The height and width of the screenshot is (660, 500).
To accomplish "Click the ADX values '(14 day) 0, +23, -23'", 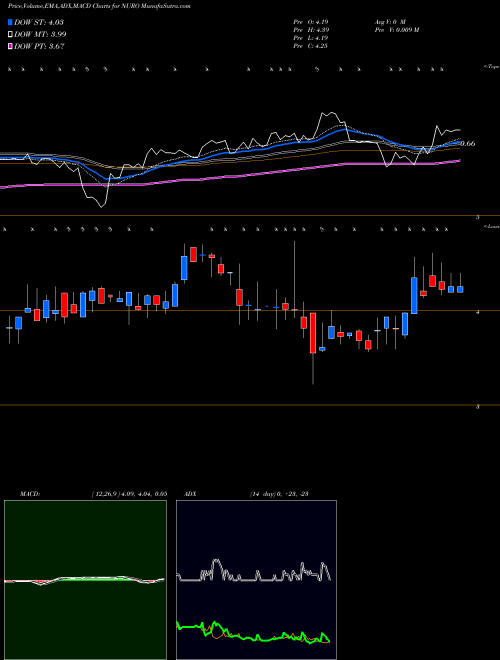I will click(279, 493).
